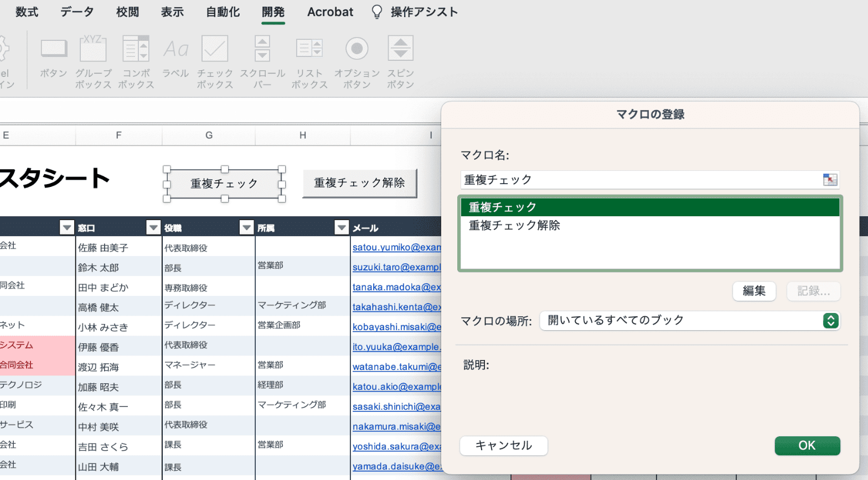The height and width of the screenshot is (480, 868).
Task: Open the kobayashi.misaki email link
Action: click(397, 327)
